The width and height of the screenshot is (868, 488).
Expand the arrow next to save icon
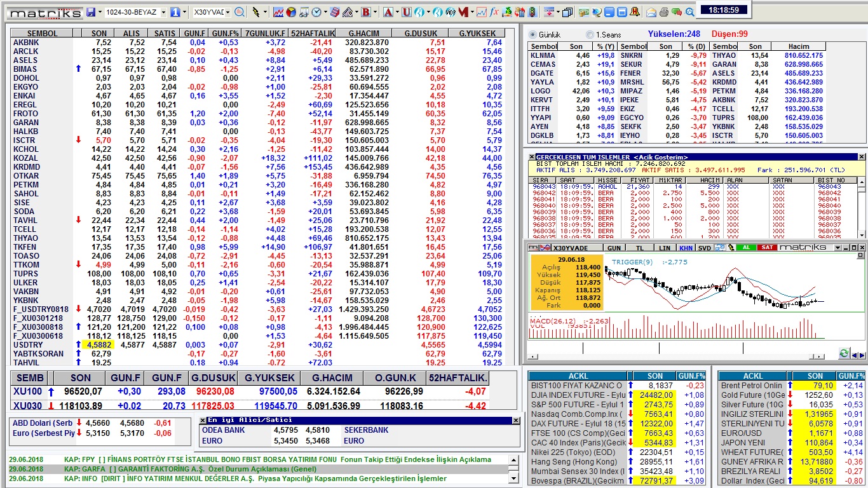point(100,12)
